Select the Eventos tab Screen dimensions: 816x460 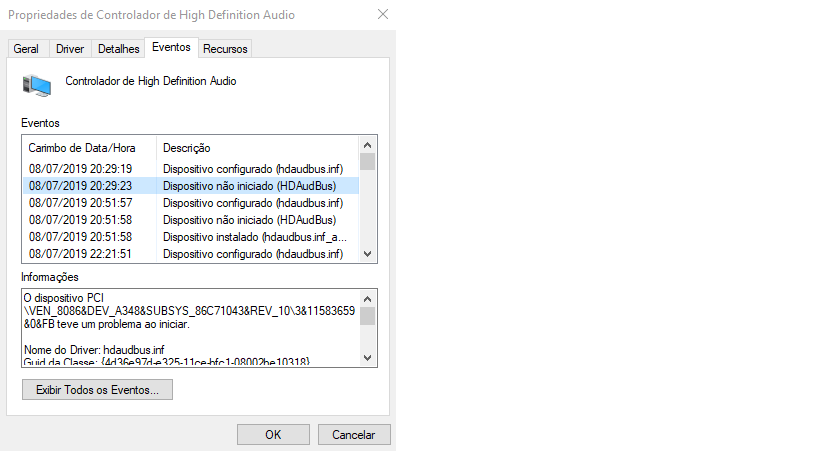(171, 47)
